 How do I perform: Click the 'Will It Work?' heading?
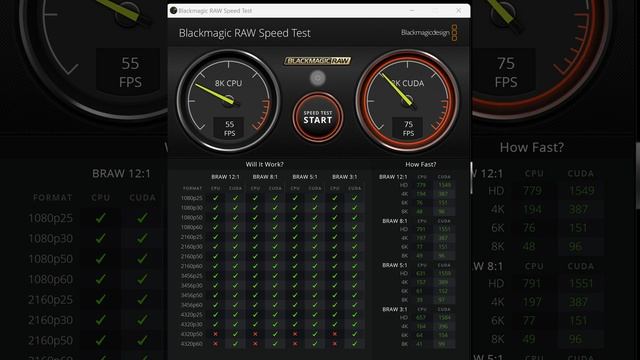pos(264,164)
